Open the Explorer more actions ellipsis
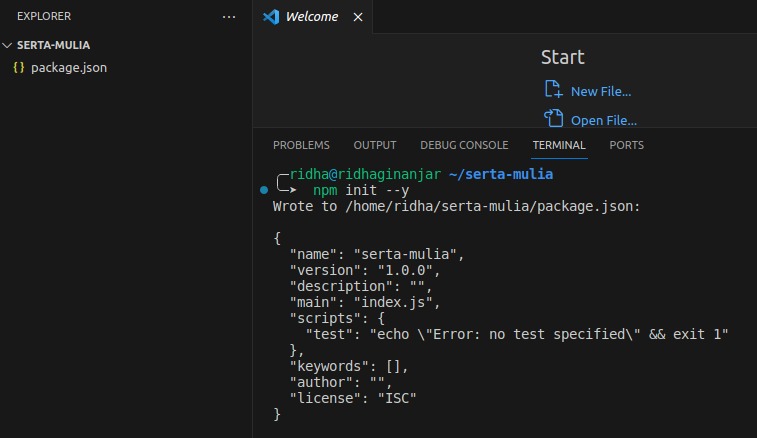The height and width of the screenshot is (438, 757). click(229, 17)
